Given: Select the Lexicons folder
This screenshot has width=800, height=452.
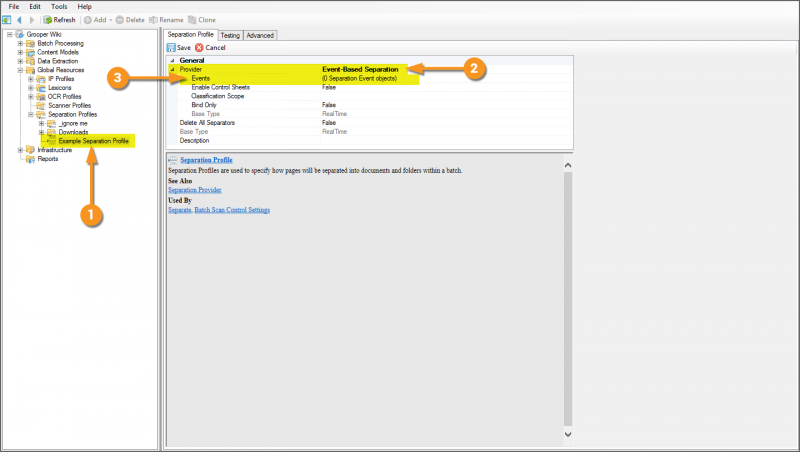Looking at the screenshot, I should click(x=60, y=88).
